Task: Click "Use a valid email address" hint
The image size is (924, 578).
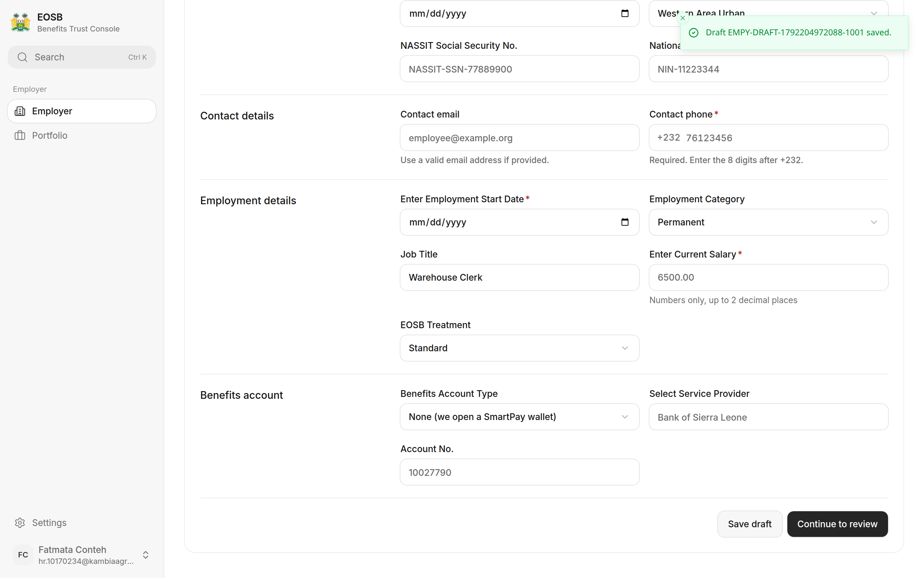Action: pyautogui.click(x=474, y=160)
